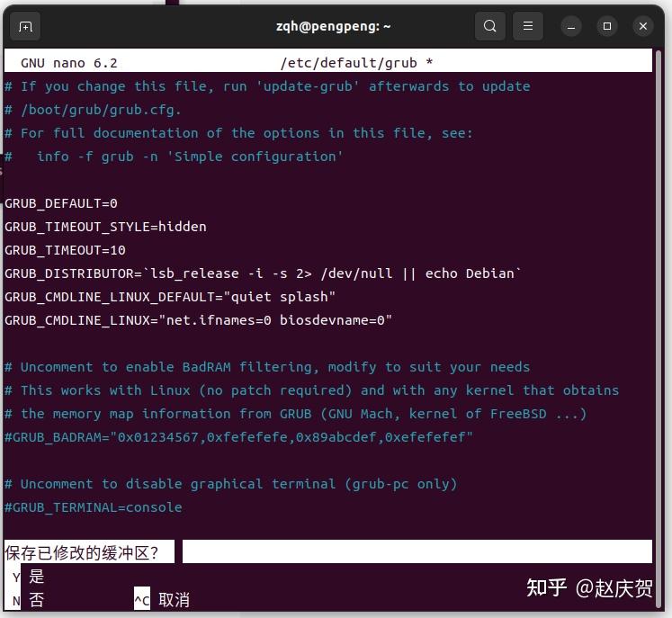
Task: Choose Y 是 to save buffer
Action: click(x=25, y=577)
